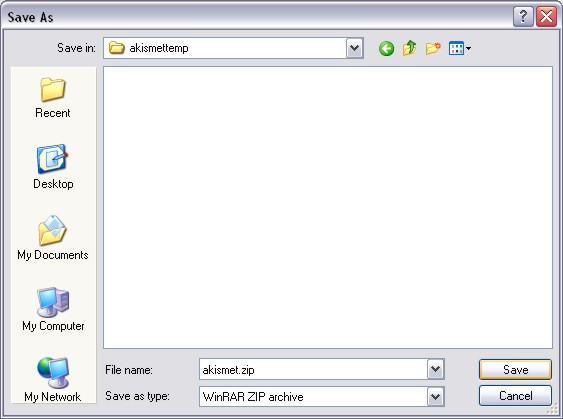The width and height of the screenshot is (563, 419).
Task: Browse to My Computer in the sidebar
Action: 53,309
